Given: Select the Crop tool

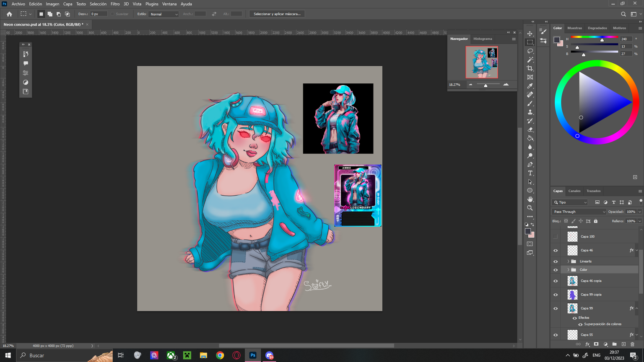Looking at the screenshot, I should point(530,68).
